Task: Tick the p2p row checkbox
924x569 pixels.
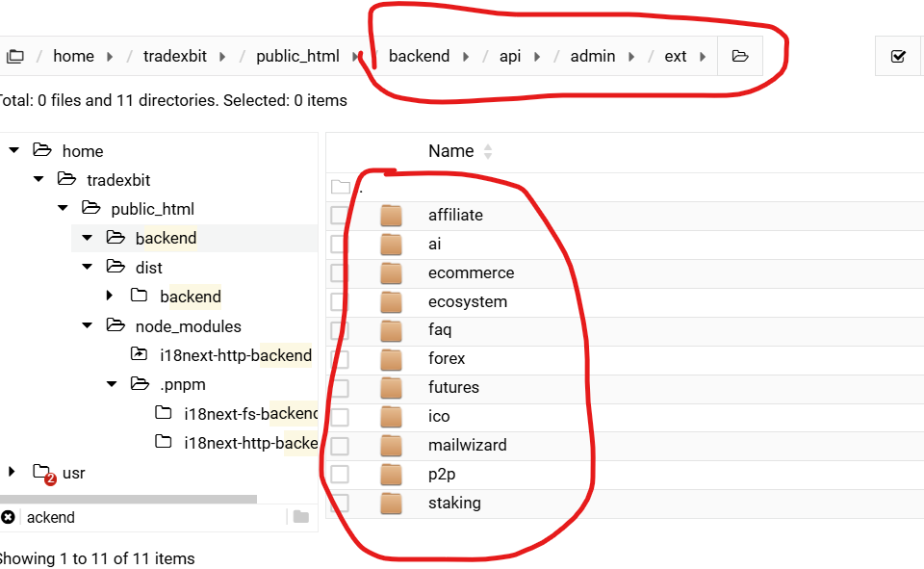Action: pyautogui.click(x=340, y=474)
